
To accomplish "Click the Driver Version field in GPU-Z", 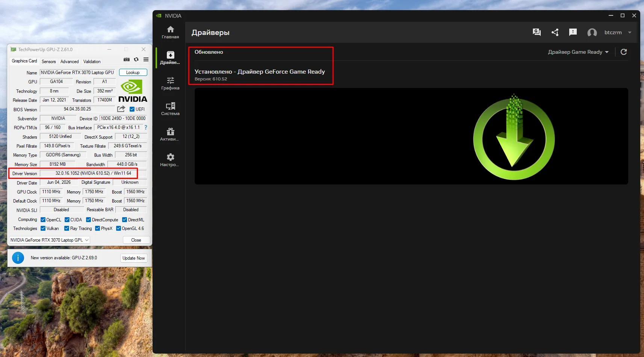I will click(x=93, y=173).
